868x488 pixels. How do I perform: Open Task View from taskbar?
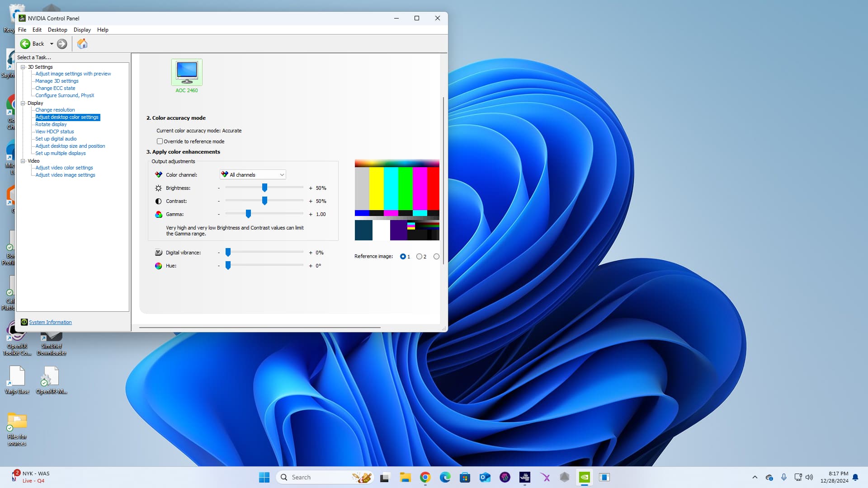point(385,477)
